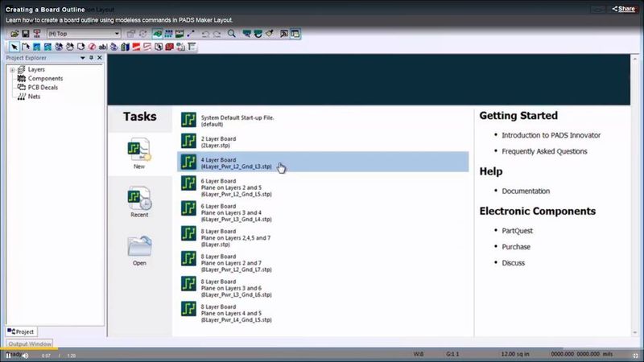
Task: Click the red 'no' circle drafting icon
Action: (x=92, y=47)
